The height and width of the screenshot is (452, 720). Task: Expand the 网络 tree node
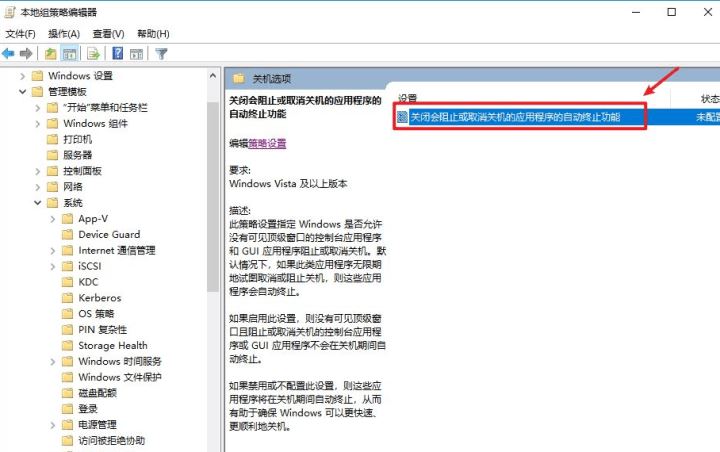tap(38, 187)
